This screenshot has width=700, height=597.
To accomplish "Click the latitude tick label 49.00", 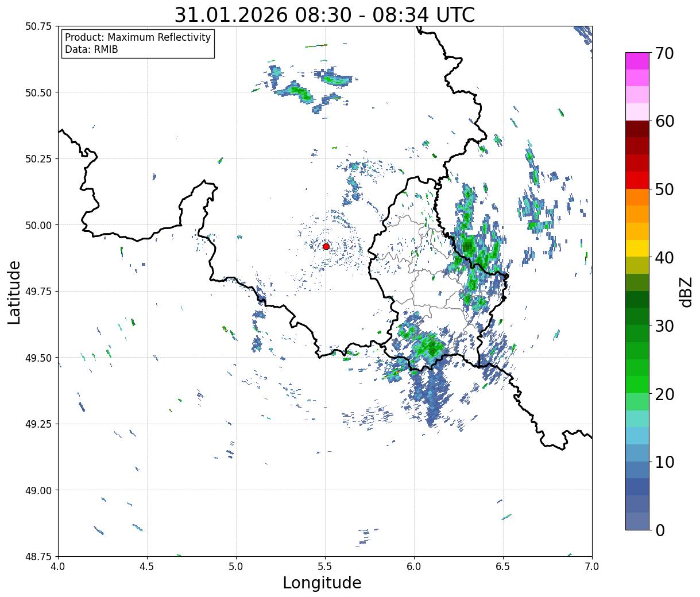I will coord(38,490).
